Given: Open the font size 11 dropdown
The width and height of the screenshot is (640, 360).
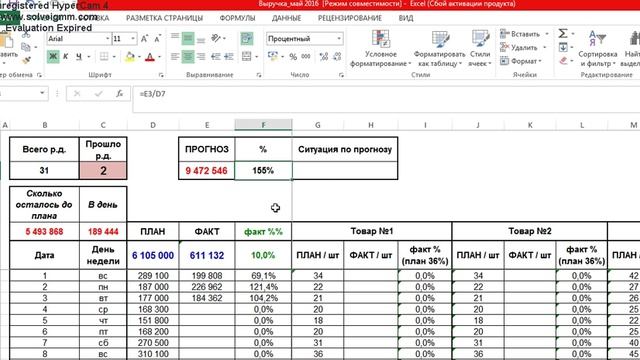Looking at the screenshot, I should (133, 39).
